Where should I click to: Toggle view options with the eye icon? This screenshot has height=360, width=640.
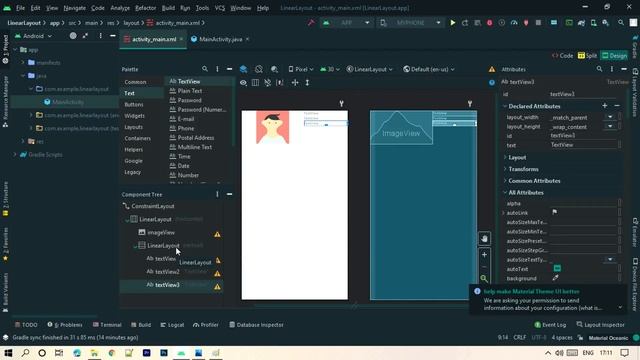pyautogui.click(x=243, y=82)
